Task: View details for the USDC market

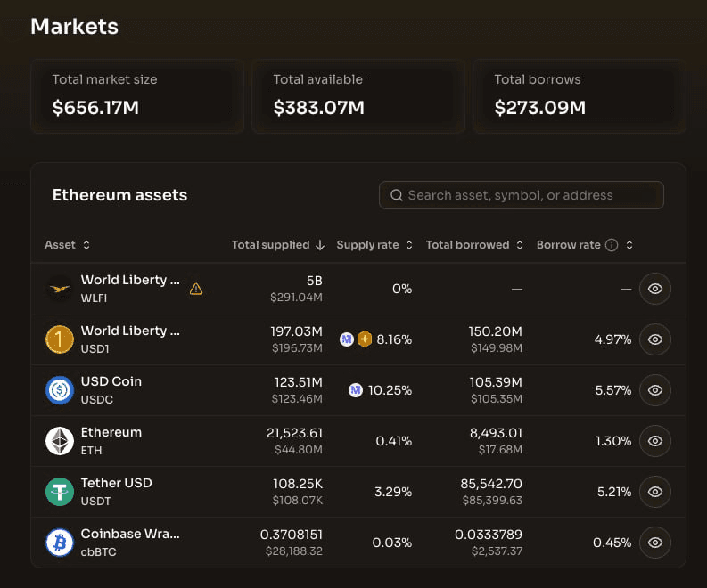Action: pyautogui.click(x=655, y=390)
